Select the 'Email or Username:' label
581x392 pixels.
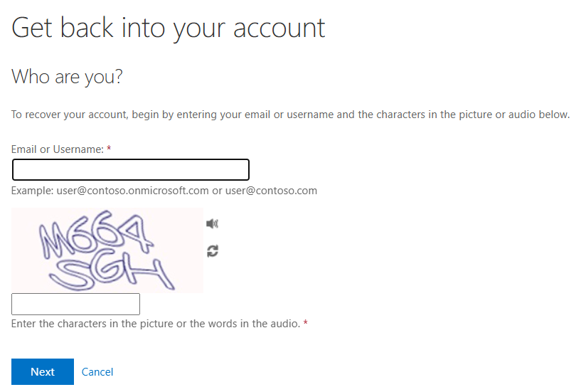(x=58, y=149)
